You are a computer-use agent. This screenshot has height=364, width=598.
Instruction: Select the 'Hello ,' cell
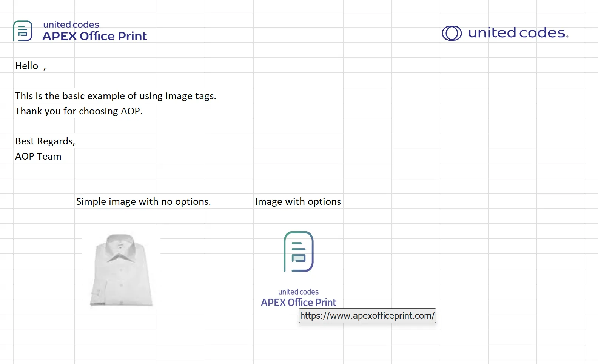pos(31,66)
